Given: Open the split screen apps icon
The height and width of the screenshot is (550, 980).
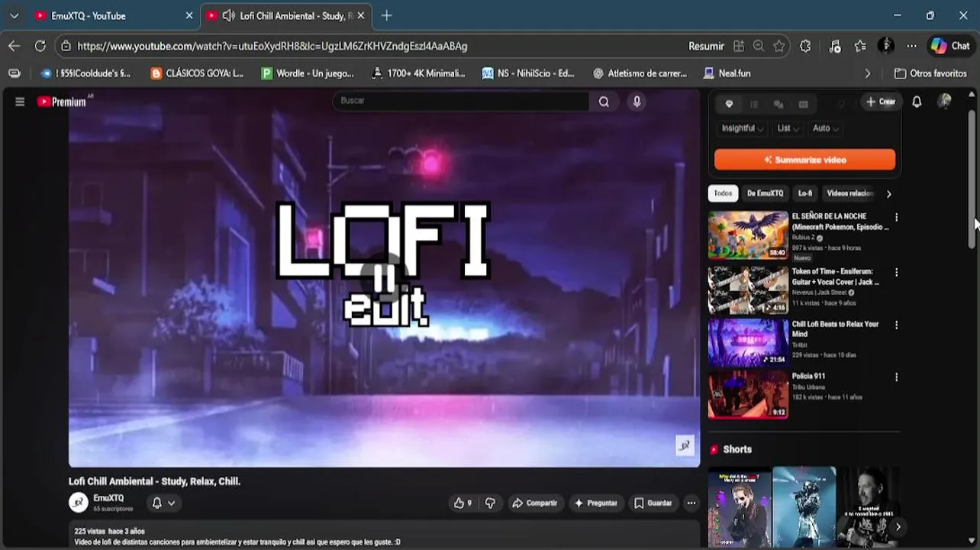Looking at the screenshot, I should (x=738, y=46).
